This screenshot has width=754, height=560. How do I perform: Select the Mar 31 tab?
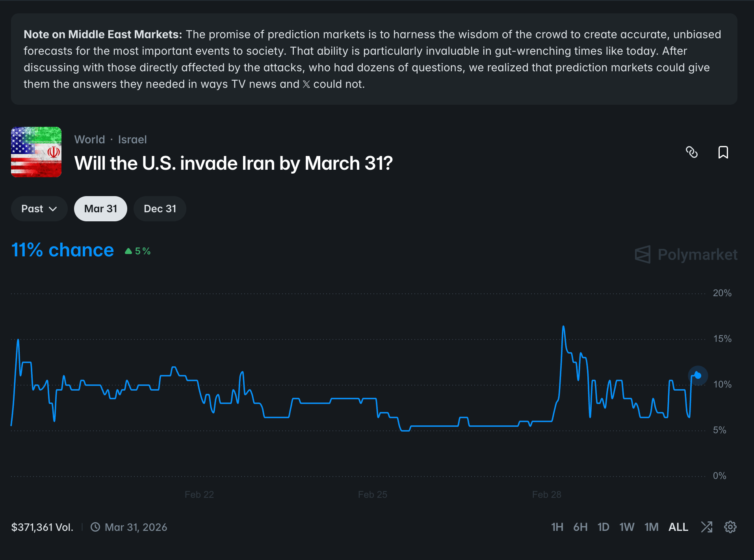(x=100, y=209)
